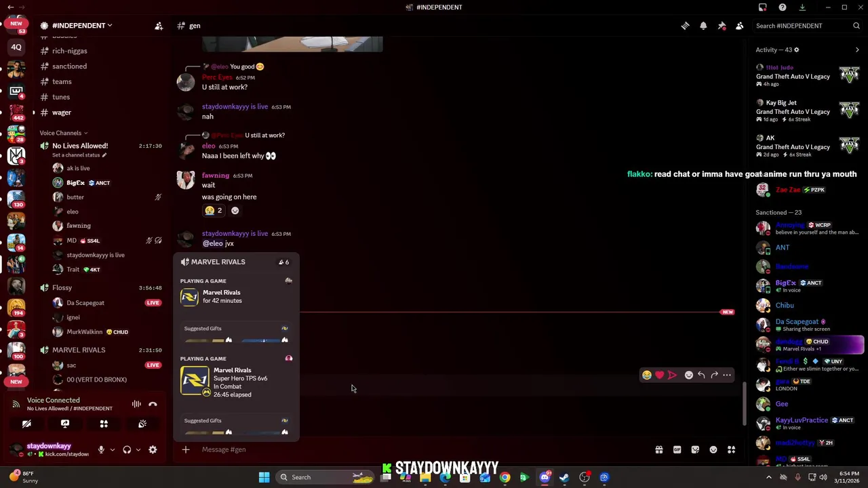Click the plus attach button in message bar
The height and width of the screenshot is (488, 868).
point(185,449)
